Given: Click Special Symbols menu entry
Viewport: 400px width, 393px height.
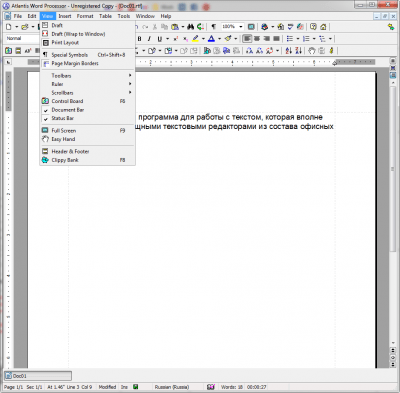Looking at the screenshot, I should coord(88,55).
